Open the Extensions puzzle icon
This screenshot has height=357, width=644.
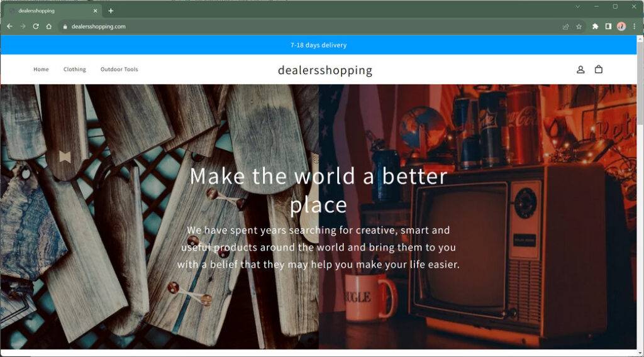click(595, 26)
